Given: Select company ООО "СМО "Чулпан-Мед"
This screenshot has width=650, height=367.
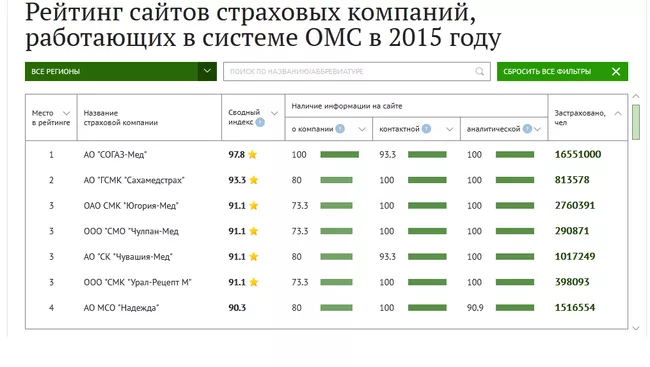Looking at the screenshot, I should pyautogui.click(x=131, y=231).
